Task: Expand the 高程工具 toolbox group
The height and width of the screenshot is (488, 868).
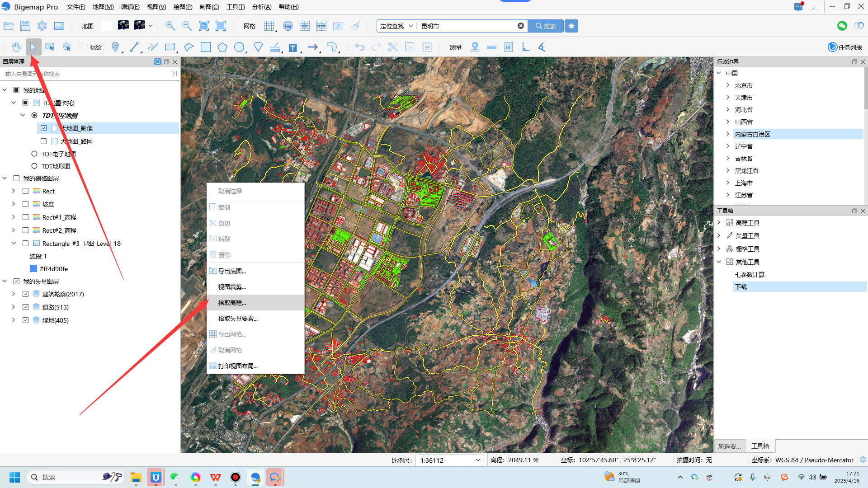Action: pyautogui.click(x=719, y=223)
